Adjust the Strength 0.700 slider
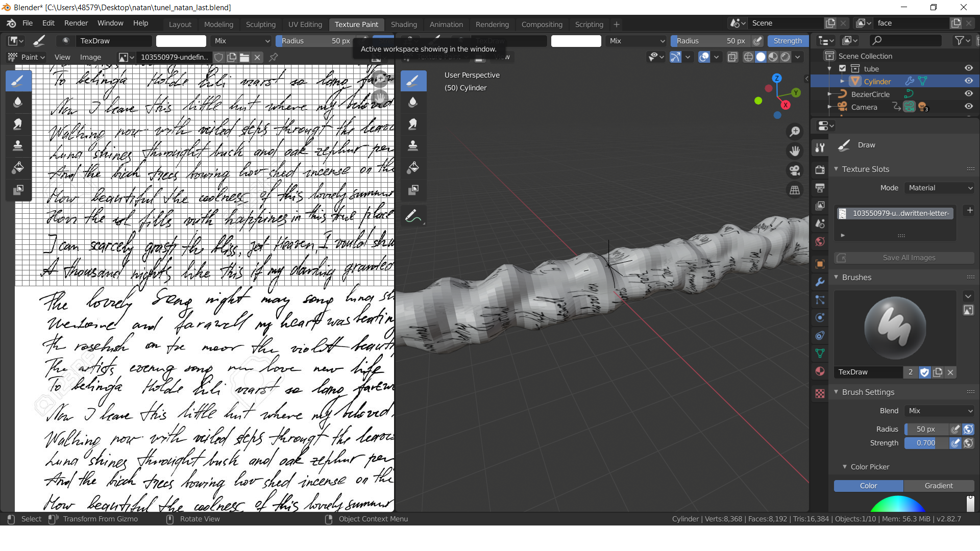The image size is (980, 551). tap(926, 443)
